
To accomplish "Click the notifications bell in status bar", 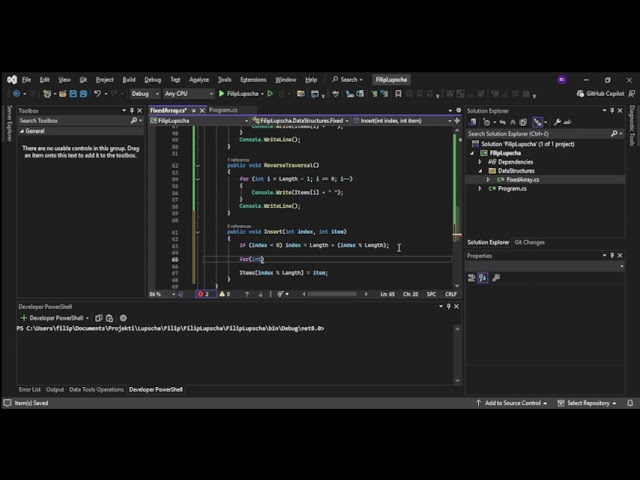I will (630, 403).
